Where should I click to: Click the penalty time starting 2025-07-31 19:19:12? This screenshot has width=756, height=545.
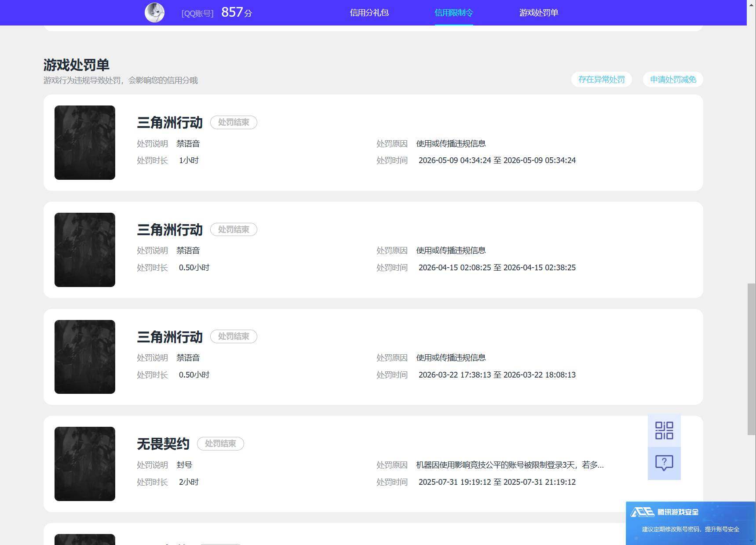[497, 482]
